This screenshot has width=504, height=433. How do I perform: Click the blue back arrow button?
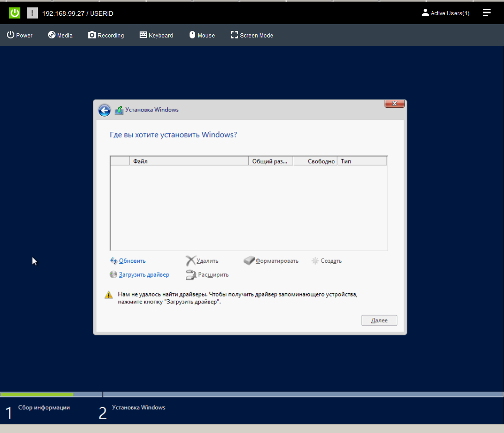104,110
